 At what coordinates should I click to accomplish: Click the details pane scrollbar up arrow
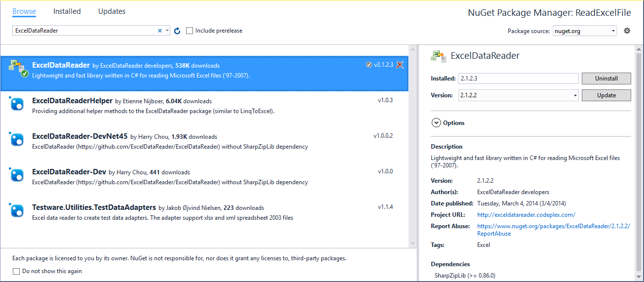640,48
